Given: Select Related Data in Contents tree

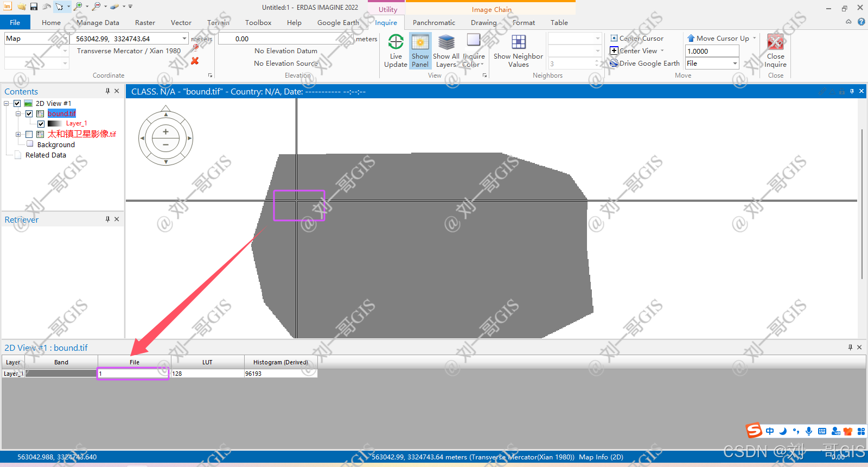Looking at the screenshot, I should tap(46, 155).
